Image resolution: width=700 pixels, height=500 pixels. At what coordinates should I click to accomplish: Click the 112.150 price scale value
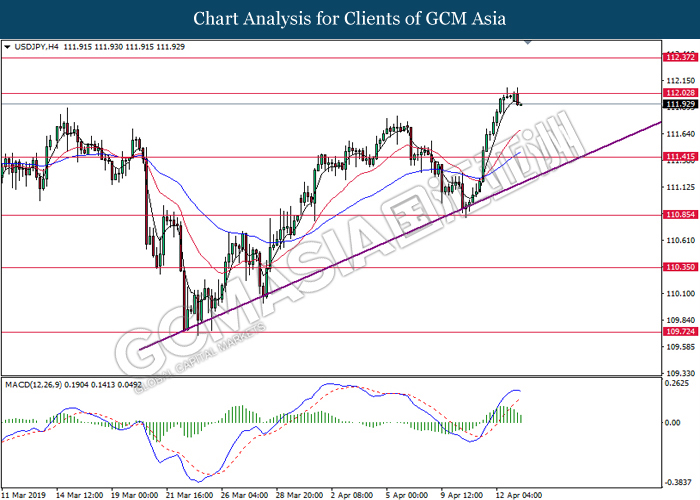point(681,81)
